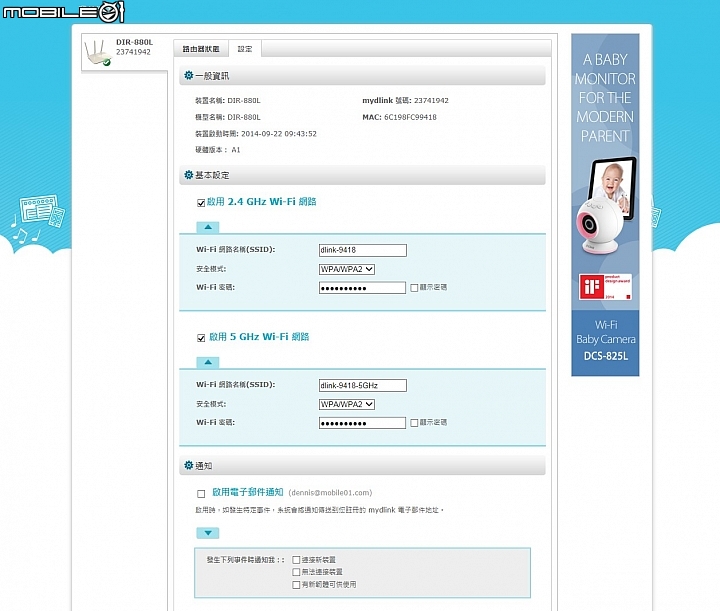
Task: Click the 5 GHz Wi-Fi password field
Action: pyautogui.click(x=362, y=423)
